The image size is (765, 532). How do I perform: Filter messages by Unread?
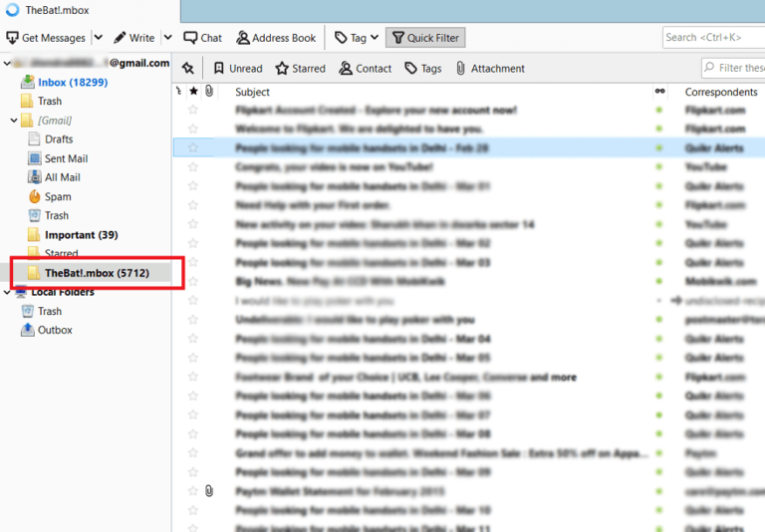point(238,69)
